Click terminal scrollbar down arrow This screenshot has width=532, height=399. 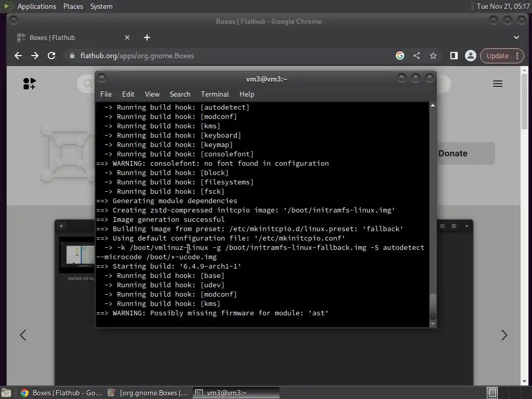click(433, 324)
